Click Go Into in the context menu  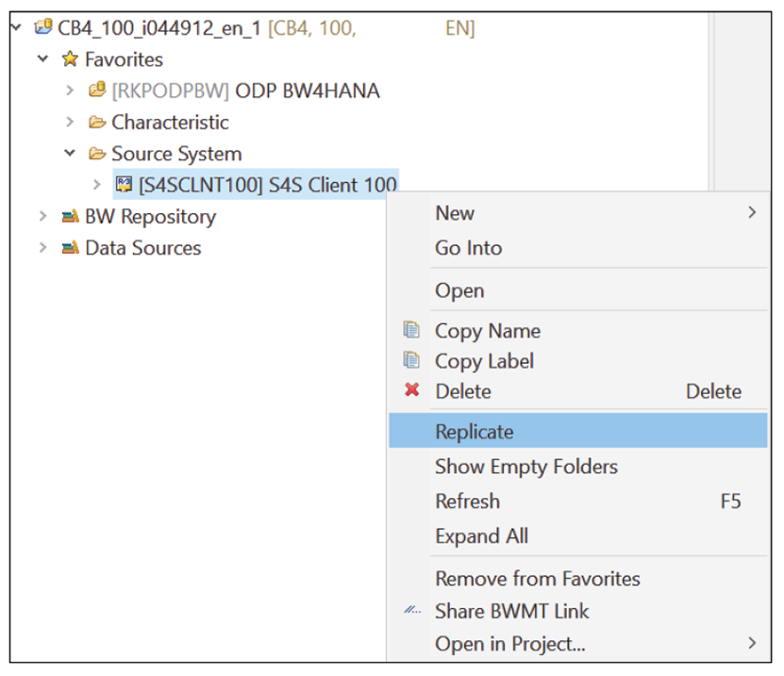click(468, 247)
